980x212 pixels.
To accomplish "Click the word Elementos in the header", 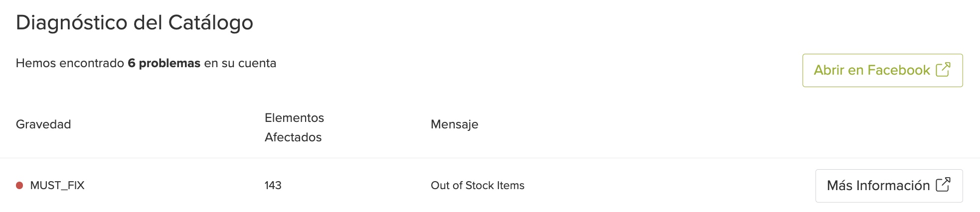I will coord(294,118).
